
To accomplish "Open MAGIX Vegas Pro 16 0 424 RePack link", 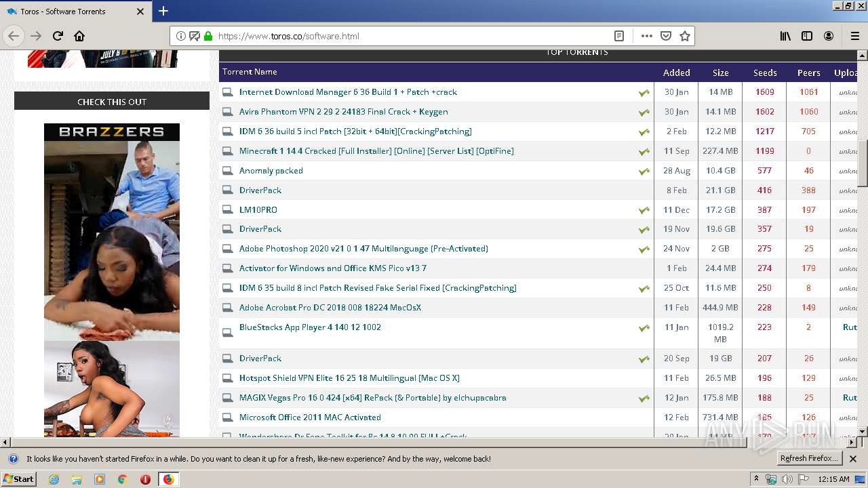I will [372, 398].
